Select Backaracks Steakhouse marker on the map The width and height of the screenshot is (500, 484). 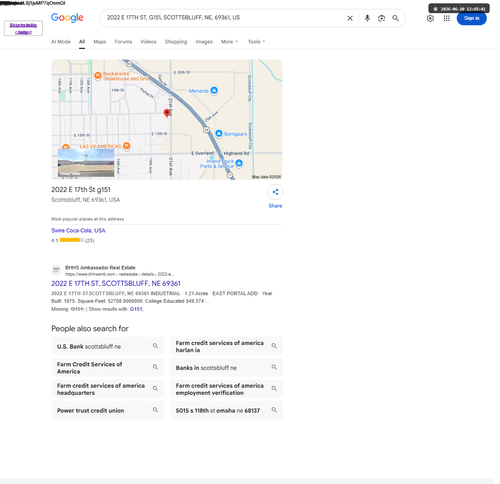98,76
